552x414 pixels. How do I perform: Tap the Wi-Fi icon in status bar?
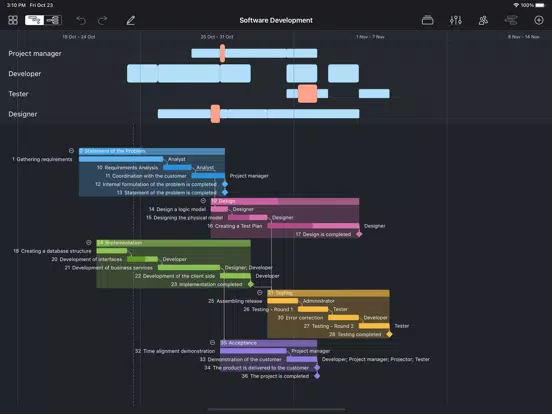coord(516,5)
